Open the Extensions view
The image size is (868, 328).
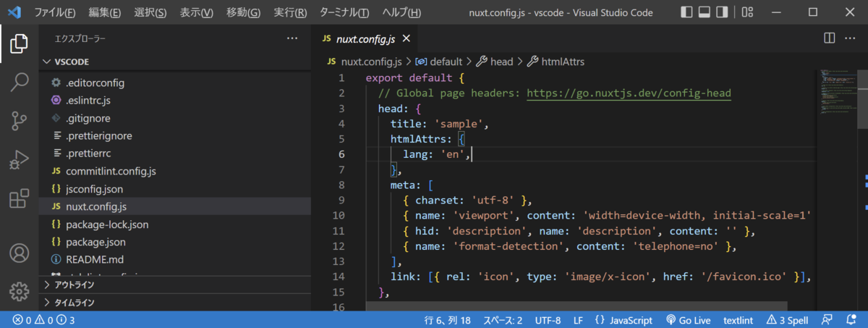20,199
